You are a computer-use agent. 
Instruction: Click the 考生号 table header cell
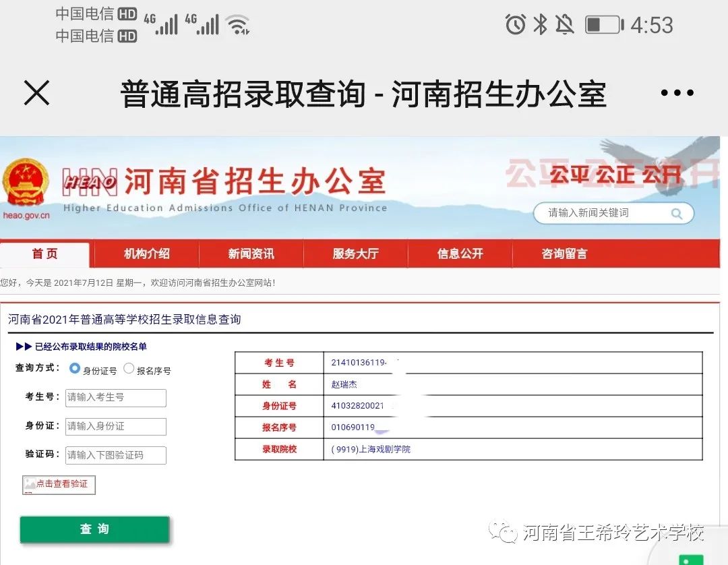tap(279, 363)
